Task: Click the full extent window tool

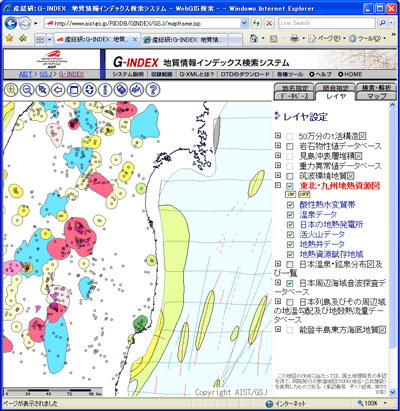Action: click(x=74, y=90)
